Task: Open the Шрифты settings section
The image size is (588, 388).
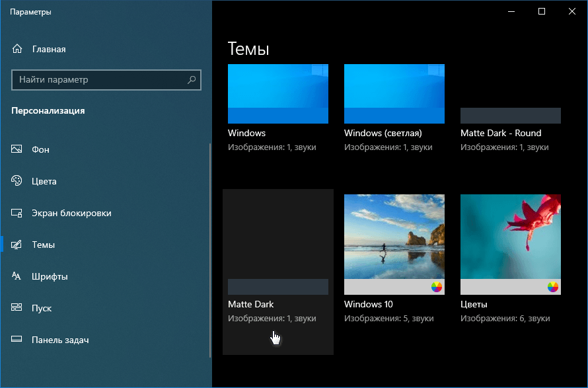Action: 106,276
